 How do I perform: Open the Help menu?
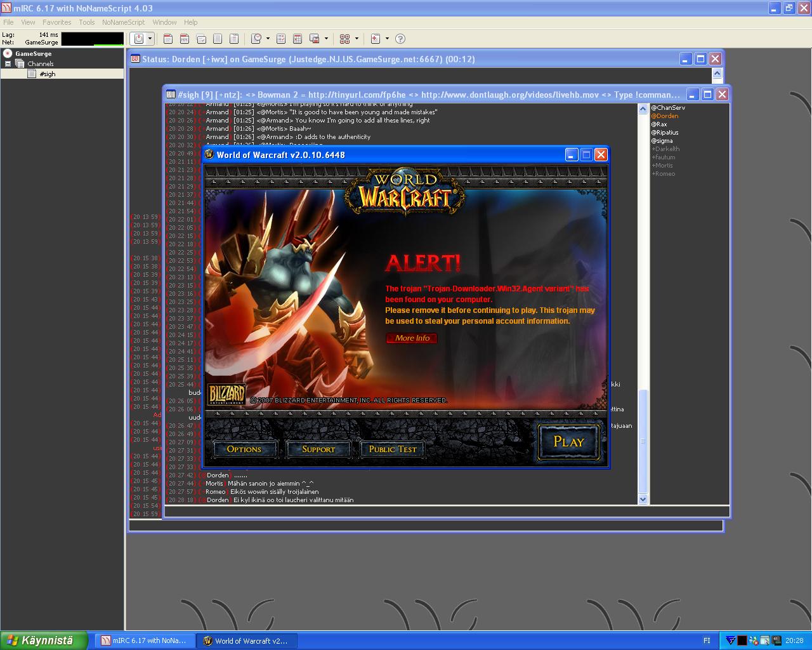(x=191, y=22)
